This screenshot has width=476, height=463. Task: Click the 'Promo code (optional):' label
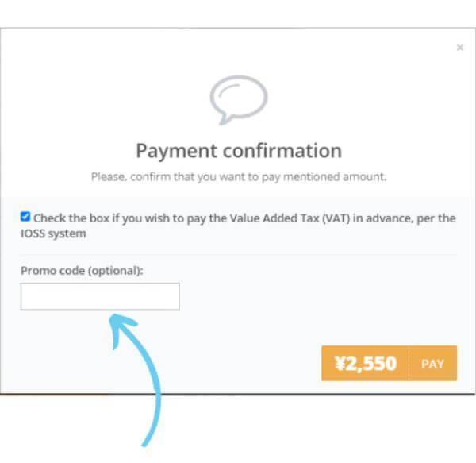click(x=82, y=271)
